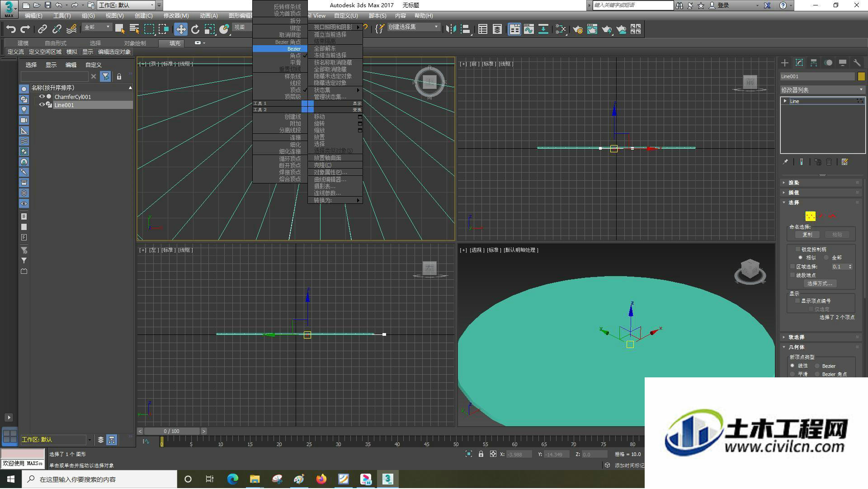Click the Align tool icon
This screenshot has width=868, height=489.
[466, 29]
